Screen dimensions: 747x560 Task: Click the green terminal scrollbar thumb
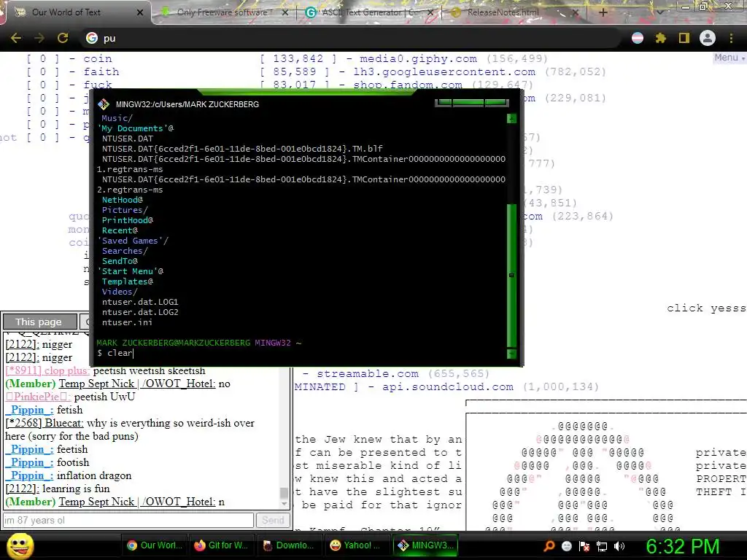click(x=511, y=275)
